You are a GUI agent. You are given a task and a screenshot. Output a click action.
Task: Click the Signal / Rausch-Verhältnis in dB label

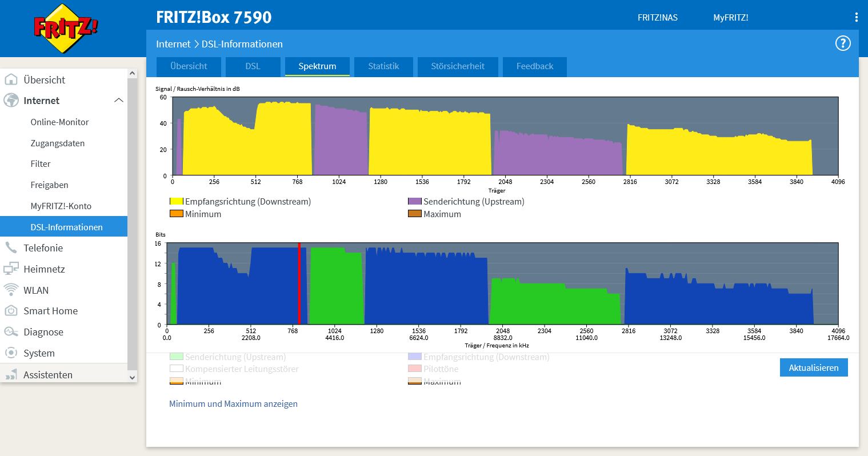coord(198,89)
